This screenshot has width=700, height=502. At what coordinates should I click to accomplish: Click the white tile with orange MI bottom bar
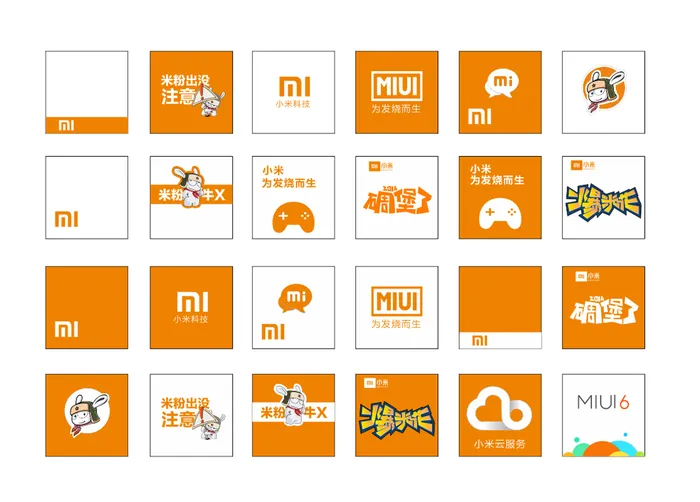tap(87, 92)
